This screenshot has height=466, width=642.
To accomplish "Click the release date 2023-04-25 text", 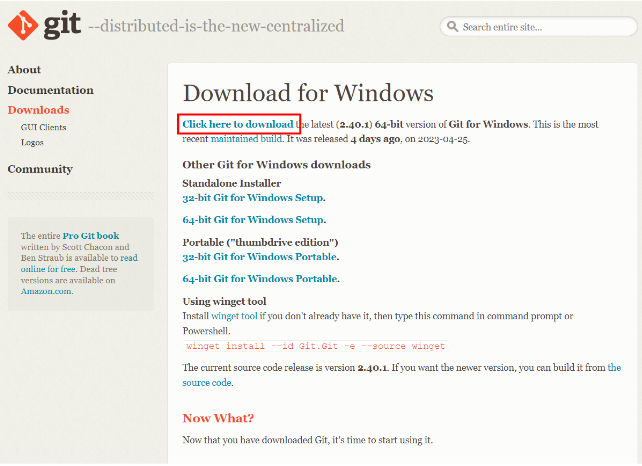I will (443, 139).
